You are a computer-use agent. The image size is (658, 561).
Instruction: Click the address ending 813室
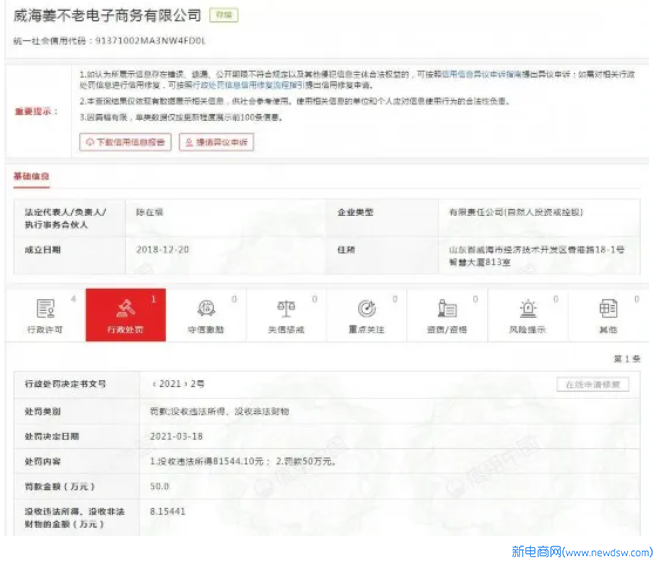(x=537, y=256)
